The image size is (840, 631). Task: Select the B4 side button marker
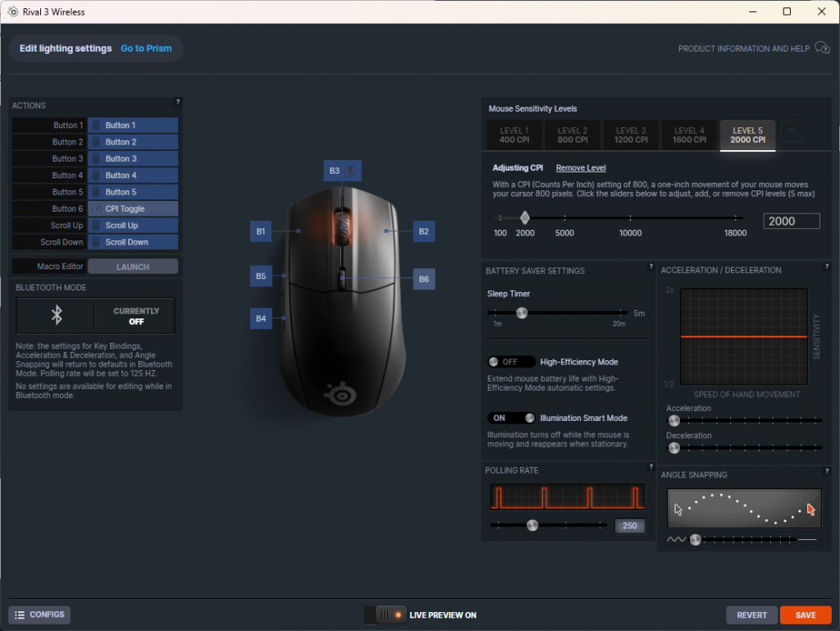[x=261, y=318]
